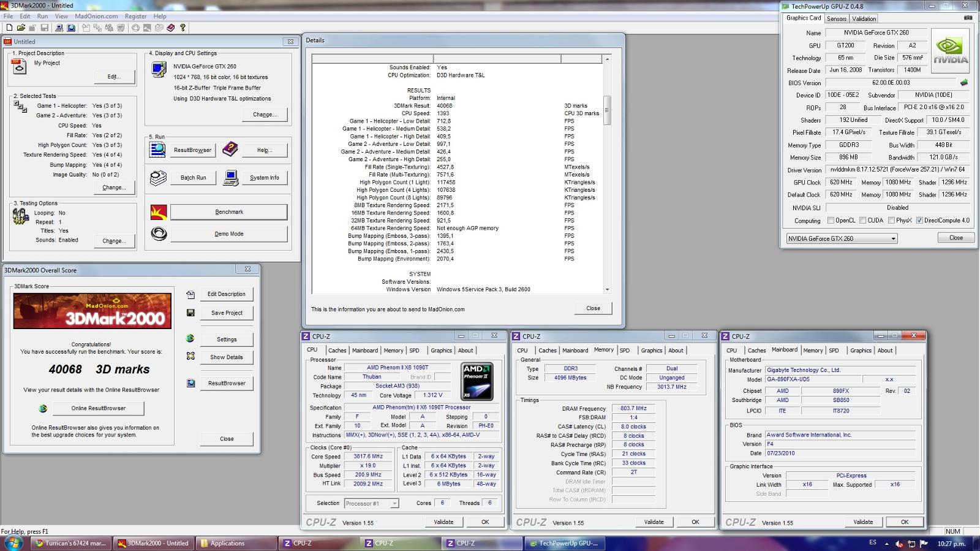Enable the CUDA checkbox in GPU-Z
Screen dimensions: 980x551
(862, 220)
